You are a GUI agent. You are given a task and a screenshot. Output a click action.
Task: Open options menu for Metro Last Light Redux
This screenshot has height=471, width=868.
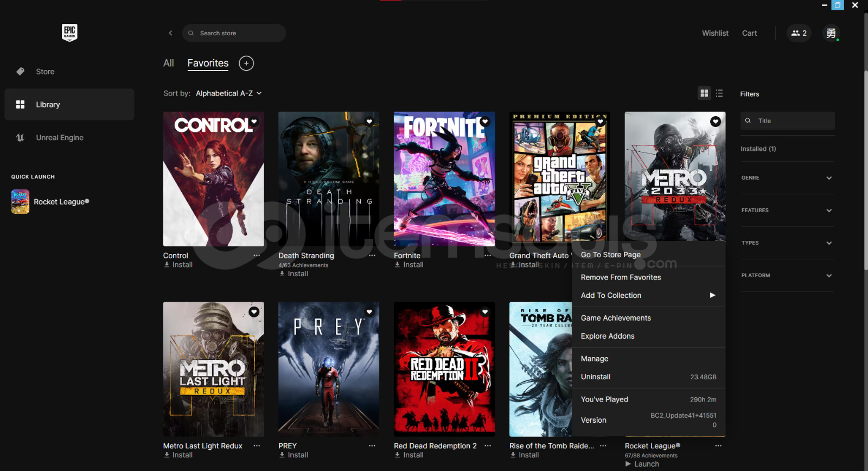coord(257,445)
